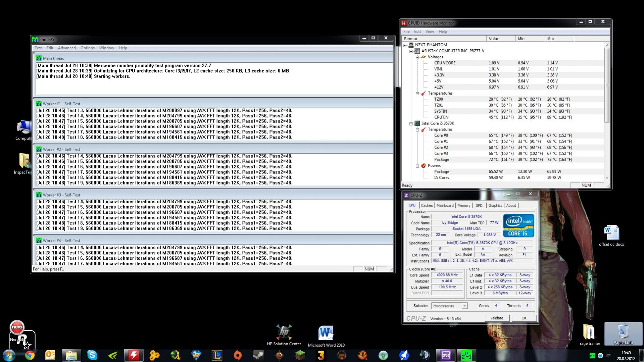
Task: Click the Hardware Monitor scroll down arrow
Action: click(x=607, y=178)
